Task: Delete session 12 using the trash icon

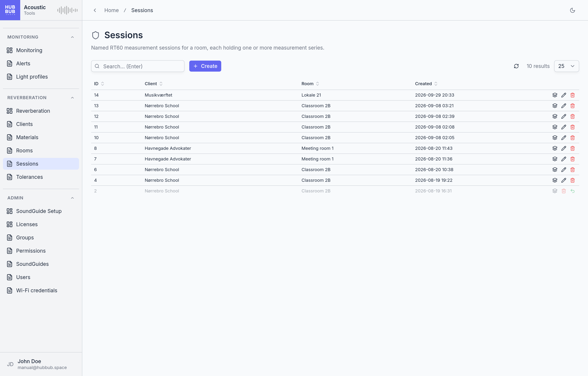Action: [x=572, y=116]
